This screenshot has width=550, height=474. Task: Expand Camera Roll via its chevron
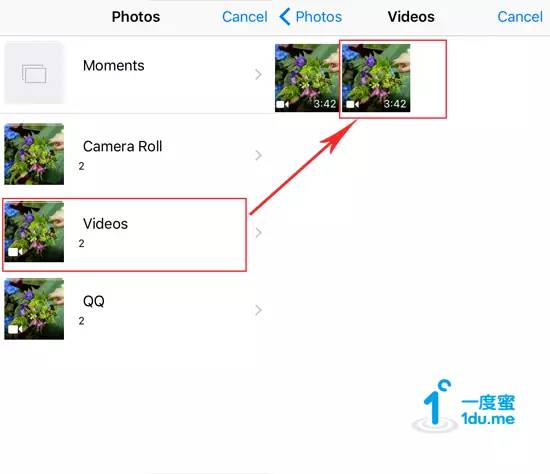coord(259,155)
